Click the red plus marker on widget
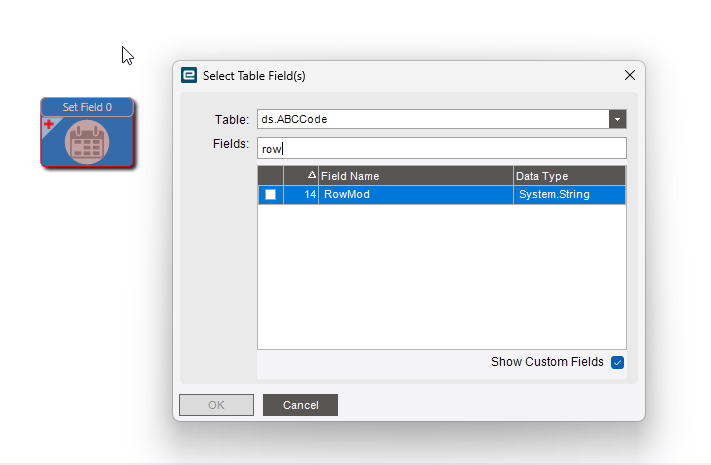Screen dimensions: 711x465 (49, 124)
